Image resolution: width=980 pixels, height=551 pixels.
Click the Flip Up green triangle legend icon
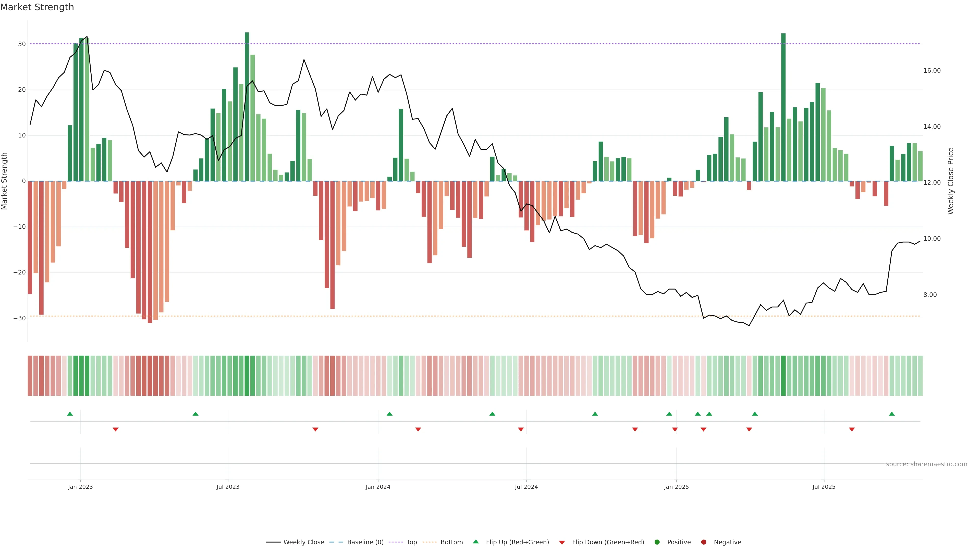475,542
